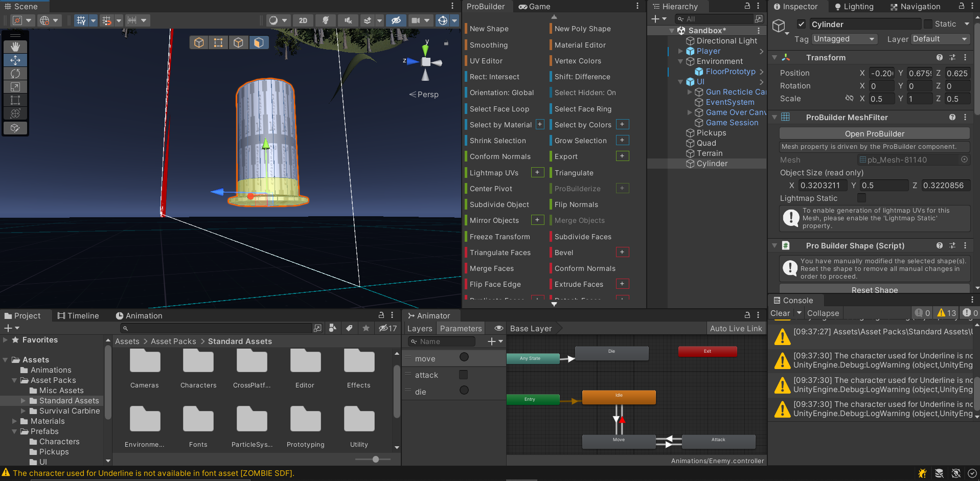This screenshot has height=481, width=980.
Task: Click the Open ProBuilder button
Action: click(x=874, y=133)
